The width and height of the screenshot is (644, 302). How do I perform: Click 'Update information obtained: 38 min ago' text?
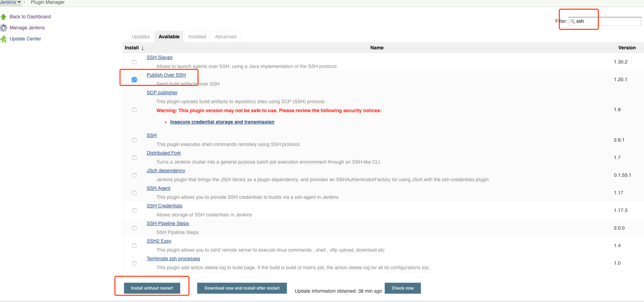(338, 291)
